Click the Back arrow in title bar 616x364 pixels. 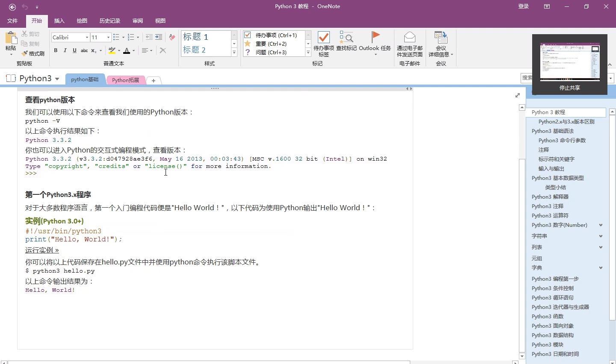[x=12, y=7]
